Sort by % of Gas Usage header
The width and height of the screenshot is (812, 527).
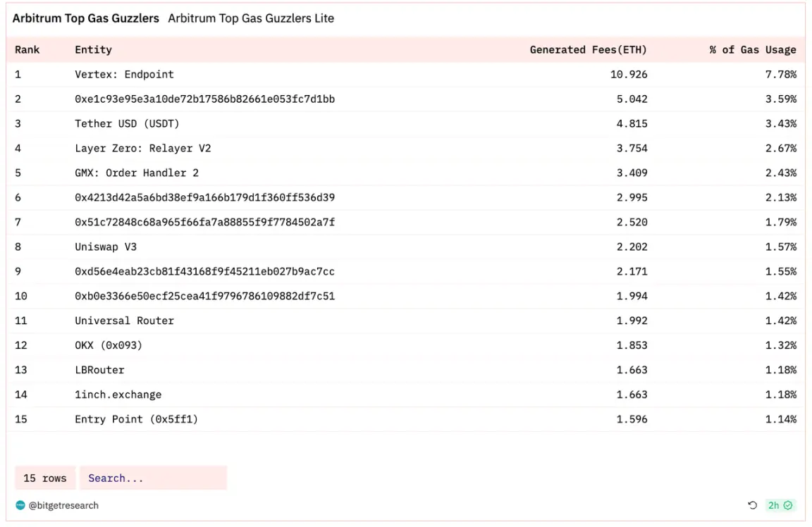click(x=752, y=50)
